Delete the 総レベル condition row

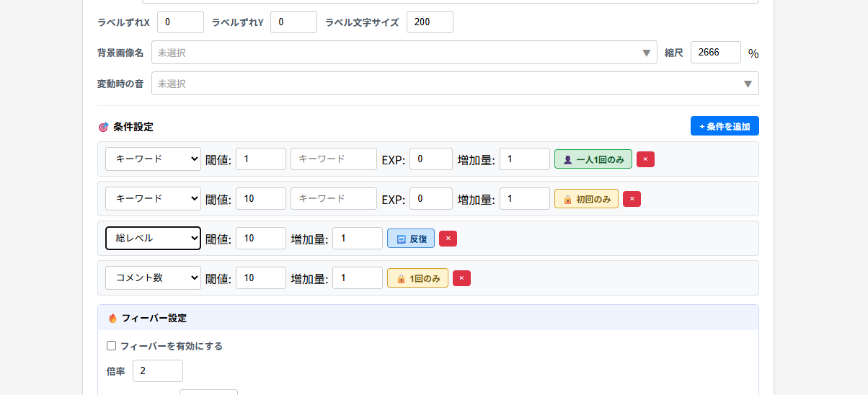(x=448, y=238)
